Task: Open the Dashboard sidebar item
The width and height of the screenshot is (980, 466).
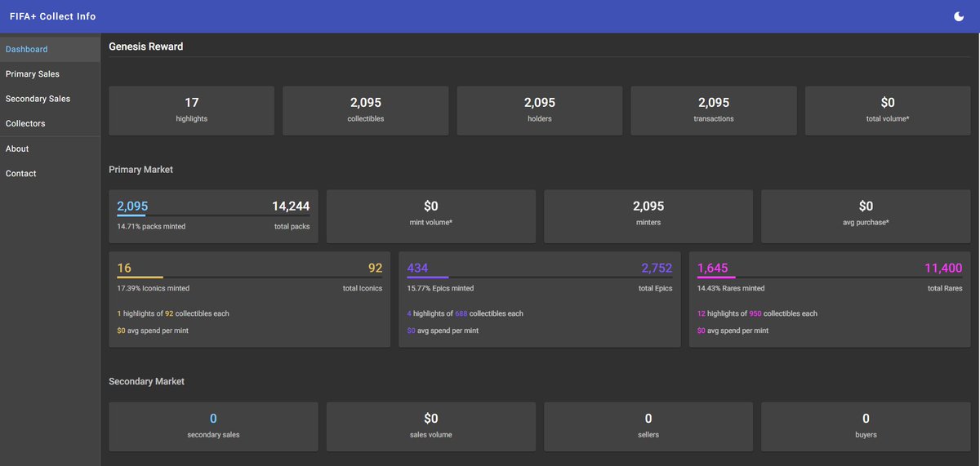Action: pyautogui.click(x=50, y=49)
